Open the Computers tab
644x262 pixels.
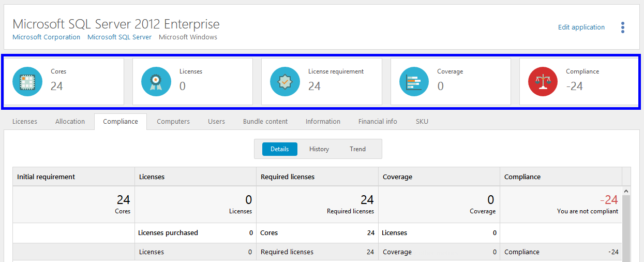(x=173, y=122)
